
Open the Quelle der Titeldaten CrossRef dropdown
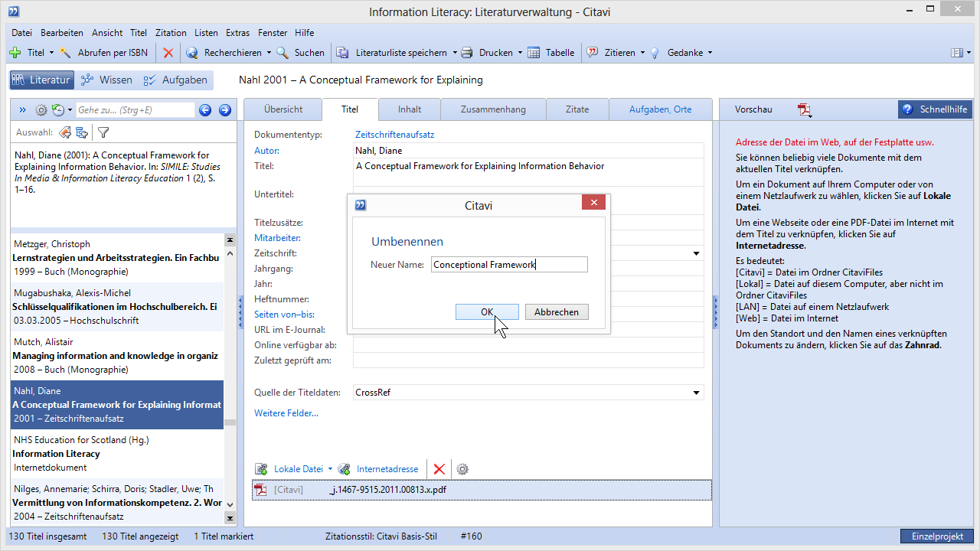[696, 393]
